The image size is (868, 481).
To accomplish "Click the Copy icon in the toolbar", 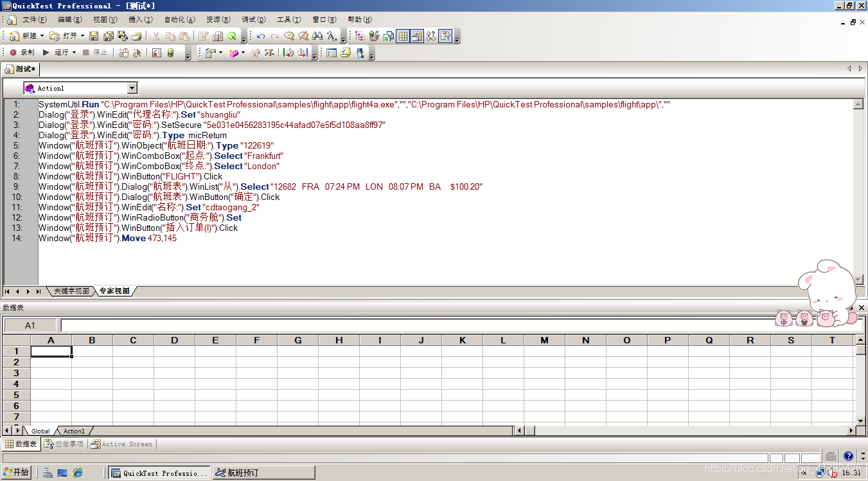I will (170, 36).
